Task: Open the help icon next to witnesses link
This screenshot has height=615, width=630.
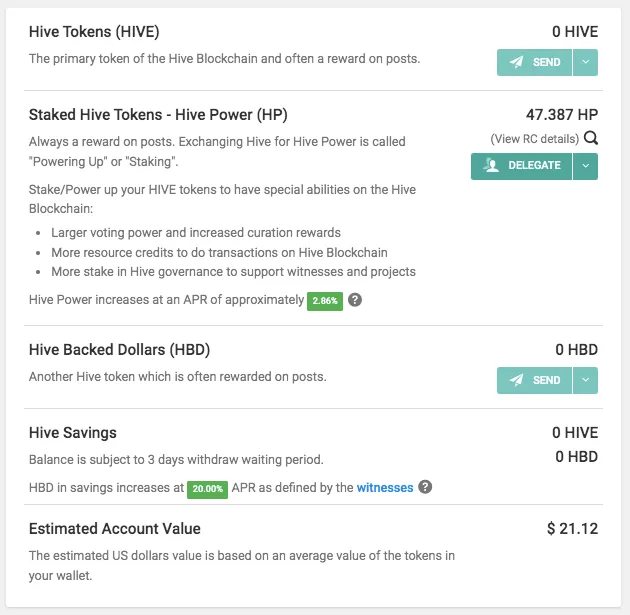Action: [425, 487]
